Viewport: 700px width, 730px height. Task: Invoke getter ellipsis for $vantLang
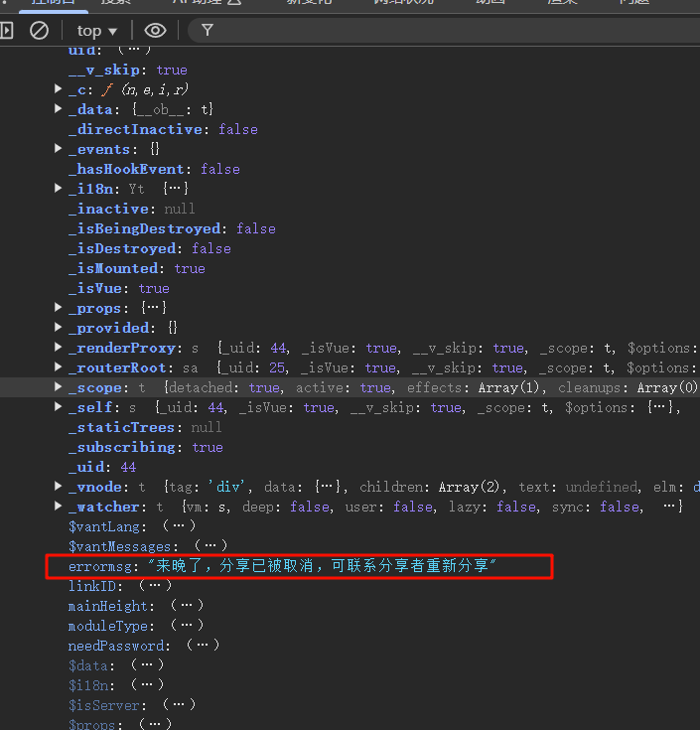coord(179,526)
